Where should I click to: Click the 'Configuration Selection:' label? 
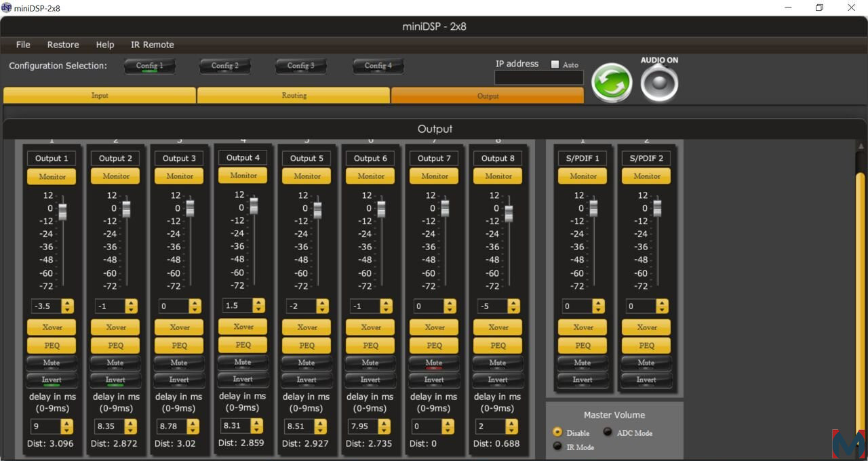click(58, 66)
